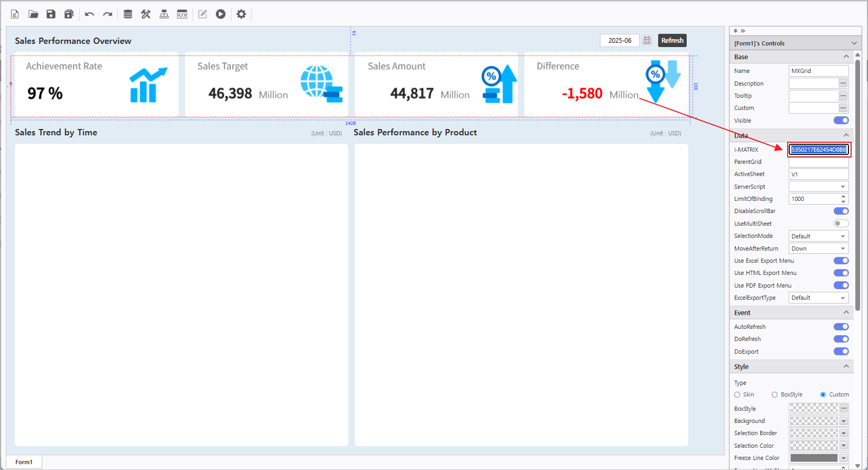Open the calendar date picker icon
Image resolution: width=868 pixels, height=470 pixels.
click(647, 41)
